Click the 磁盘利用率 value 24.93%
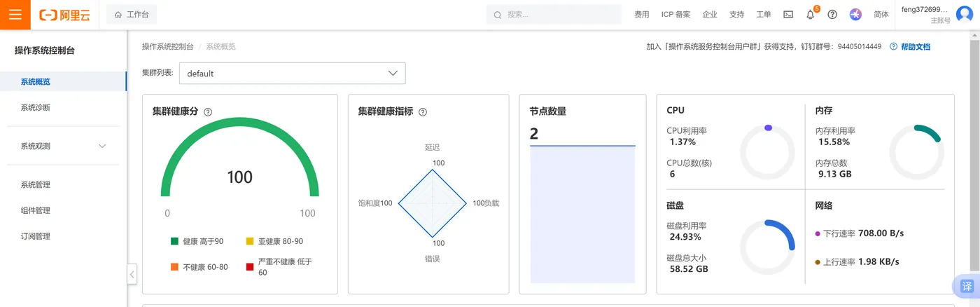This screenshot has width=980, height=307. point(685,237)
